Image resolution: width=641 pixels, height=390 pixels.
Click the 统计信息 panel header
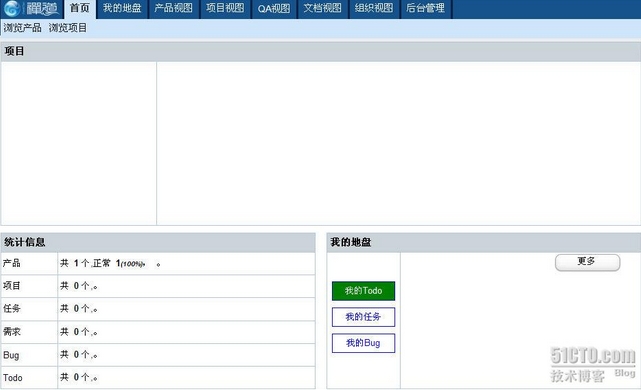coord(158,242)
